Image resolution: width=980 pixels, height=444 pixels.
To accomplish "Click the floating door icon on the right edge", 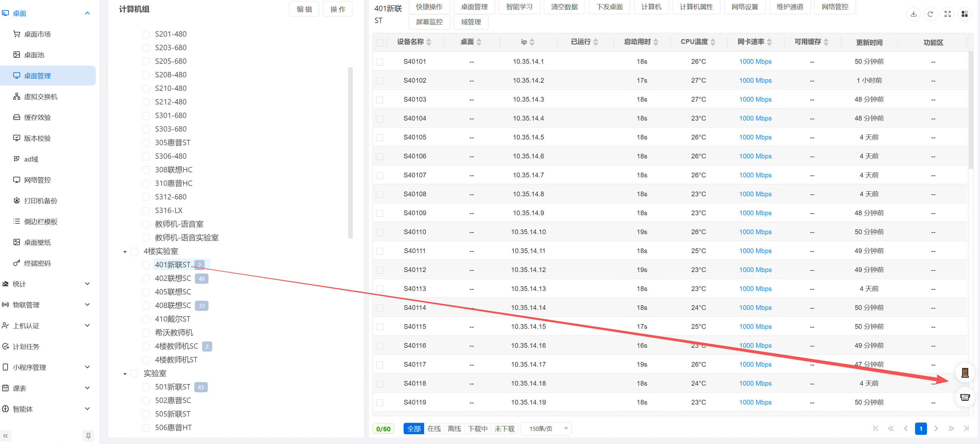I will (965, 372).
